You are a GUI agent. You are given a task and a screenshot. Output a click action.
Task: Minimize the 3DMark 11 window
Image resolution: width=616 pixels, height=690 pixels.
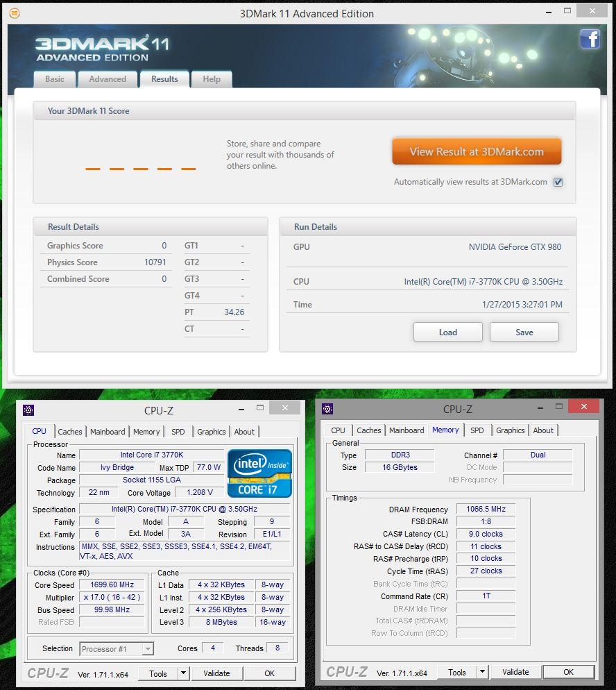tap(548, 12)
